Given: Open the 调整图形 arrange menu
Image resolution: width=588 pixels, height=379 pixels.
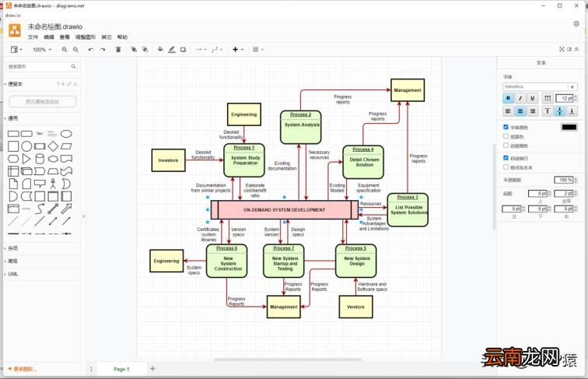Looking at the screenshot, I should (86, 37).
